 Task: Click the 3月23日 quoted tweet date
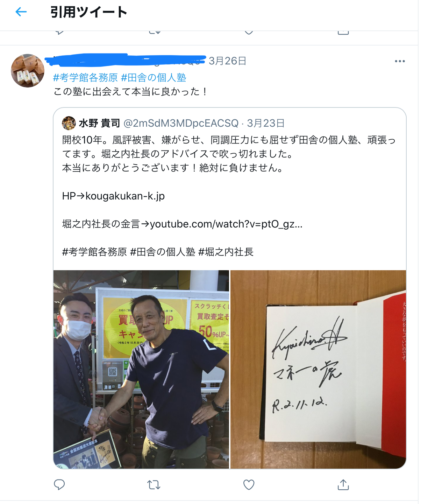266,123
